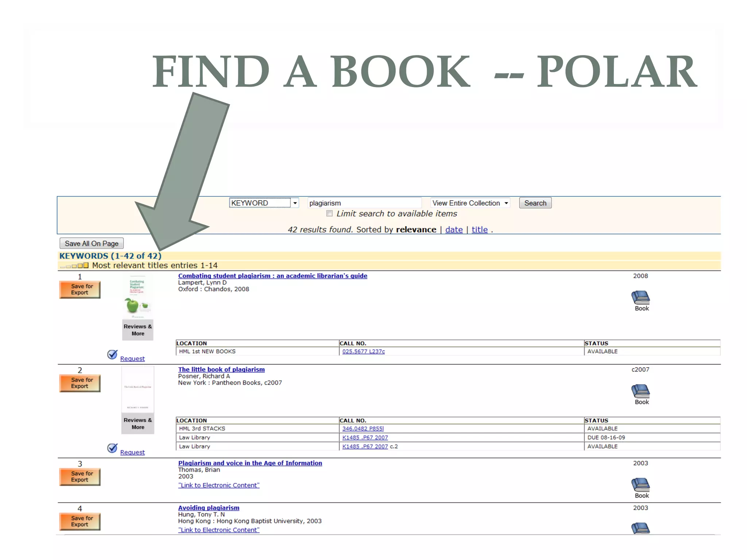Click request checkmark icon for result 1
This screenshot has width=747, height=560.
(112, 354)
